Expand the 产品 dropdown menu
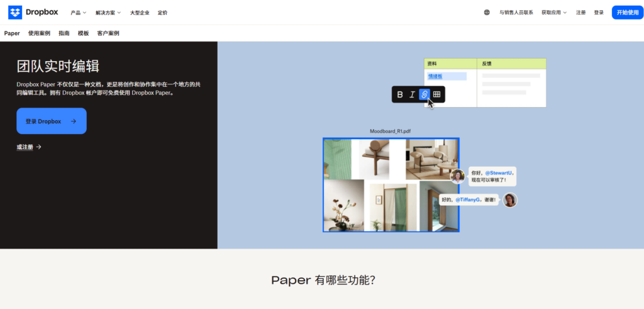The width and height of the screenshot is (644, 309). 78,13
